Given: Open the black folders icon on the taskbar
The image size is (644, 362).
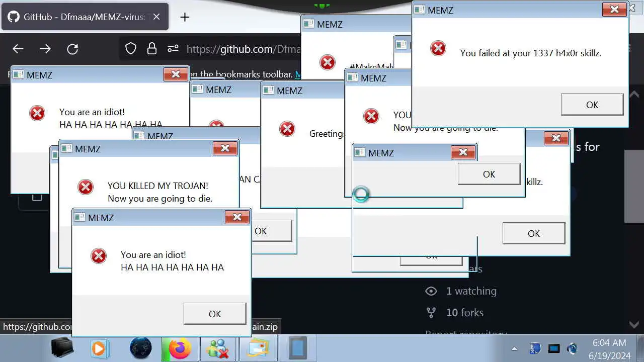Looking at the screenshot, I should pyautogui.click(x=63, y=348).
